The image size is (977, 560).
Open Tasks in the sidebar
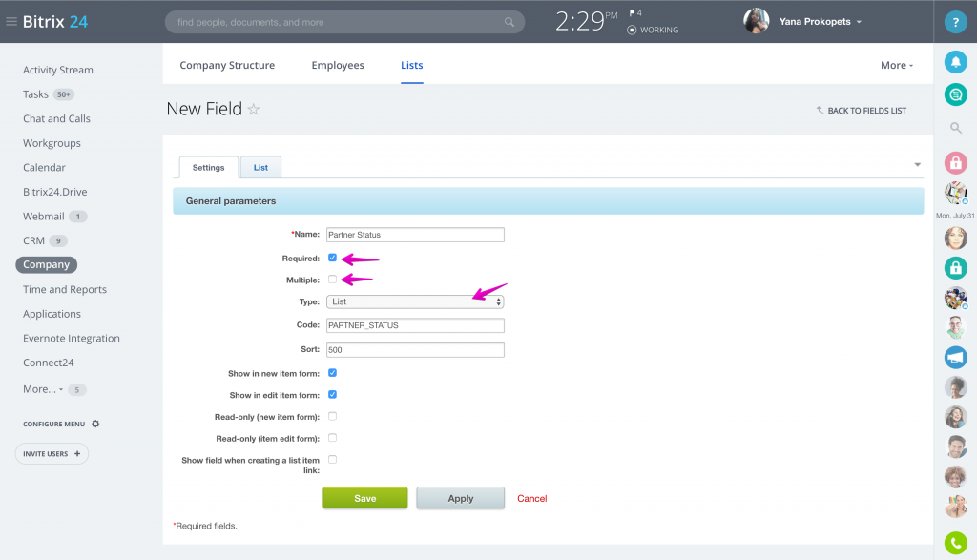click(35, 94)
